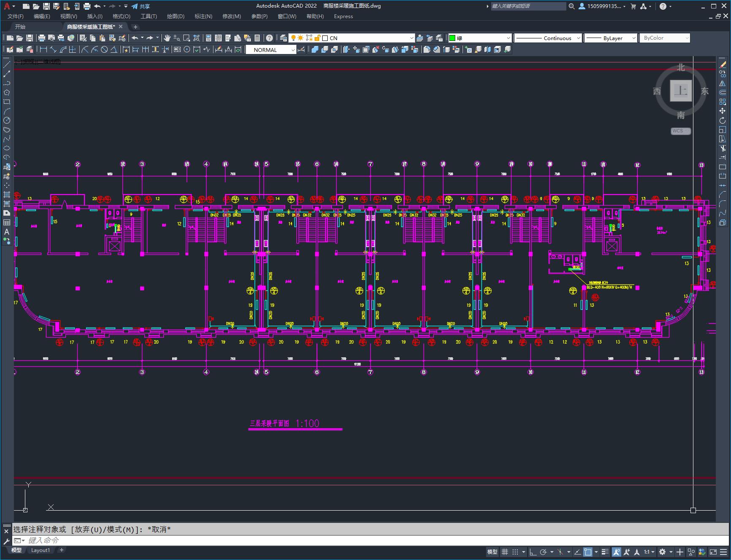Add a new drawing tab with plus

(135, 27)
